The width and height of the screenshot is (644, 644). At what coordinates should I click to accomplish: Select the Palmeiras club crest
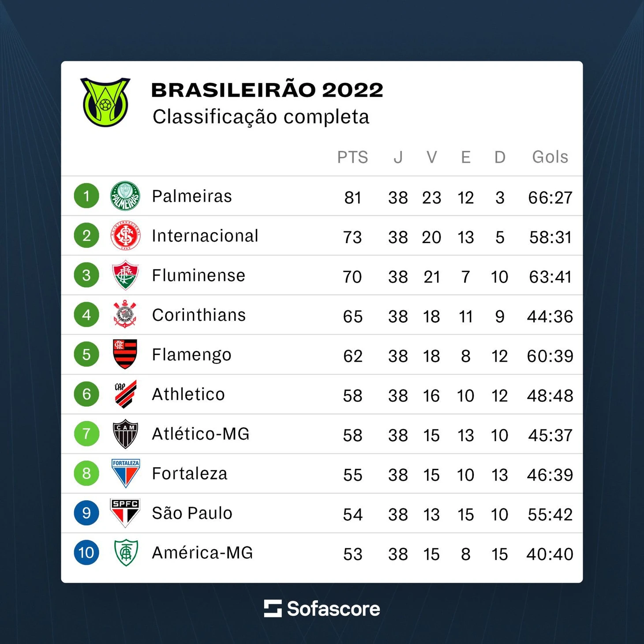tap(125, 196)
